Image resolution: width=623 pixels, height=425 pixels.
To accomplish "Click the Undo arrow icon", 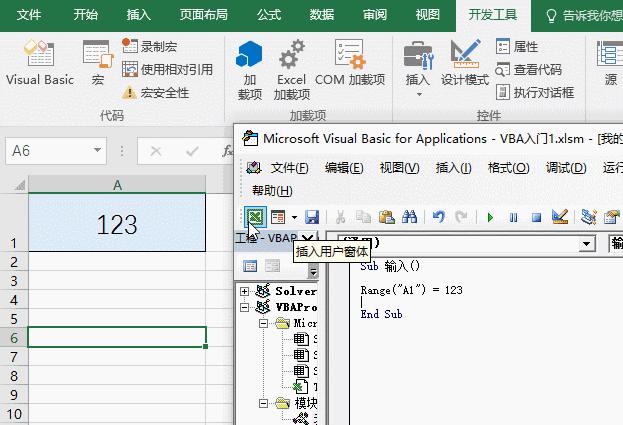I will tap(439, 217).
